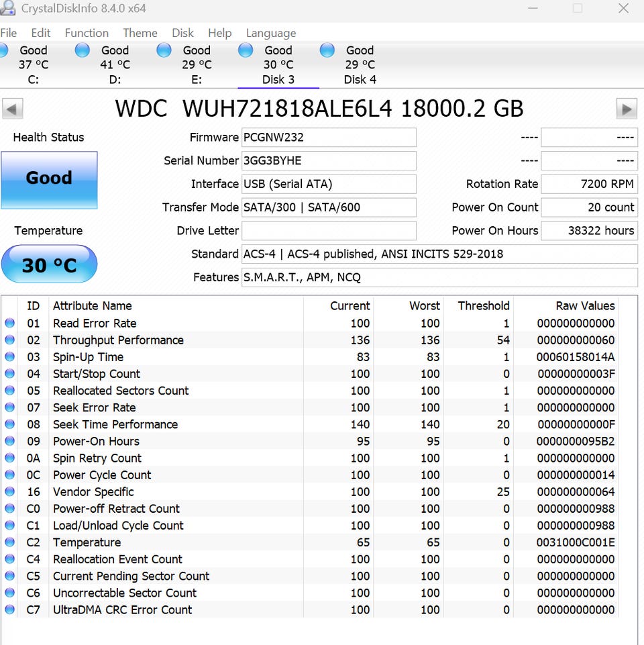The height and width of the screenshot is (645, 644).
Task: Select the Disk 3 tab
Action: point(278,64)
